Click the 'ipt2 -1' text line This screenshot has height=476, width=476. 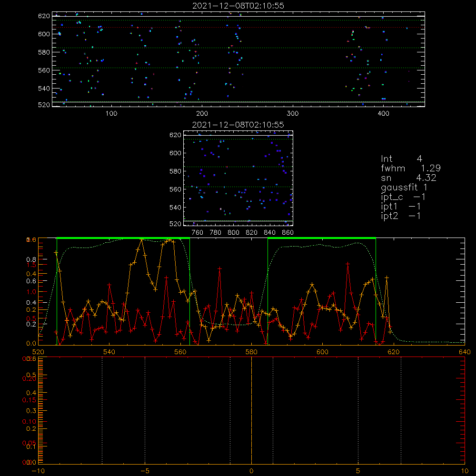(x=401, y=216)
